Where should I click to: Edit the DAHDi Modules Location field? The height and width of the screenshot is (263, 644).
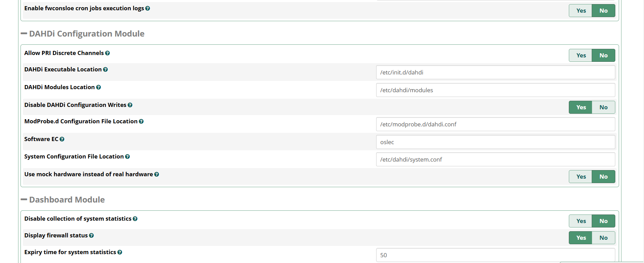coord(495,90)
